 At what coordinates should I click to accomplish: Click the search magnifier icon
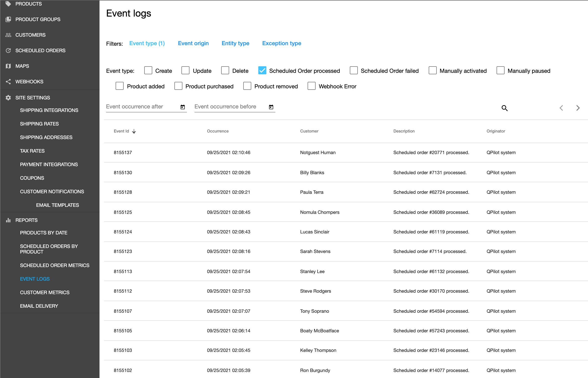pyautogui.click(x=504, y=108)
